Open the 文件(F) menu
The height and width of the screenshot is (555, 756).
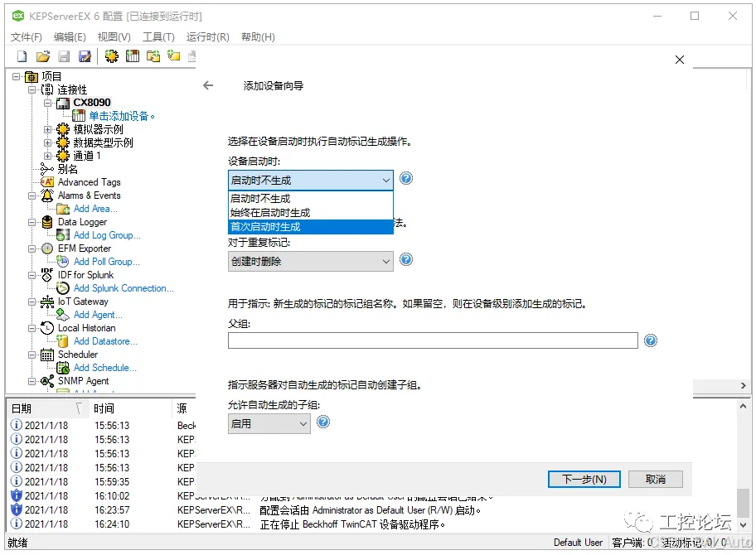26,37
